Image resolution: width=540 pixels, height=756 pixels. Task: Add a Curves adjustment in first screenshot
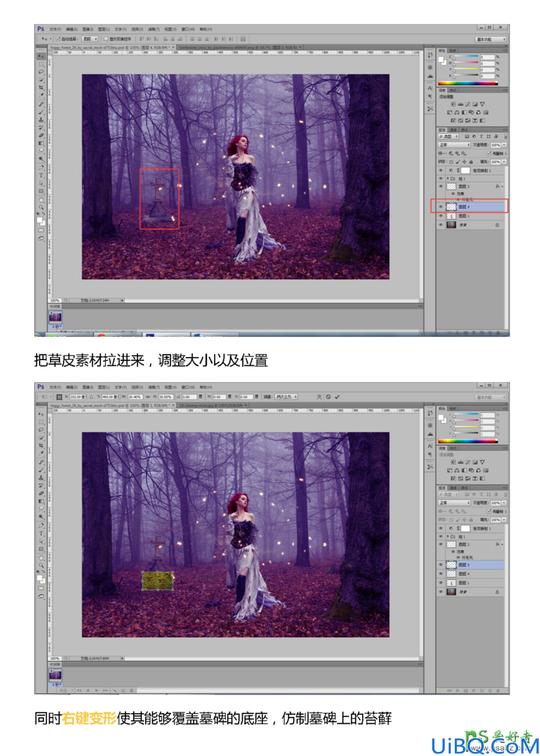pyautogui.click(x=468, y=104)
